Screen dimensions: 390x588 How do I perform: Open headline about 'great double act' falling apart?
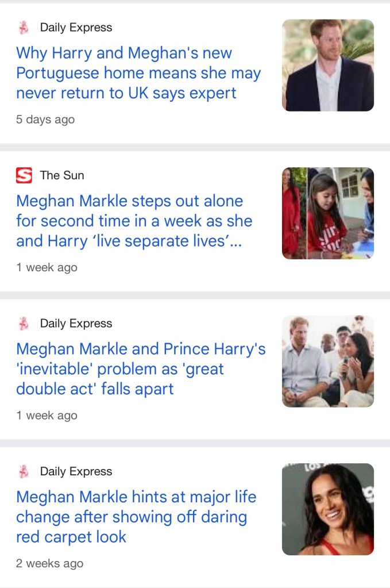(x=141, y=368)
